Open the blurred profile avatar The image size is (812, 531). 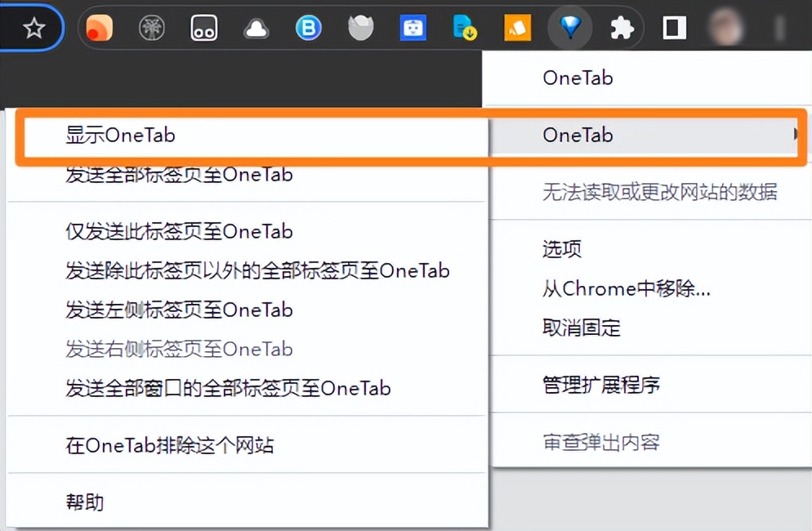pyautogui.click(x=727, y=27)
